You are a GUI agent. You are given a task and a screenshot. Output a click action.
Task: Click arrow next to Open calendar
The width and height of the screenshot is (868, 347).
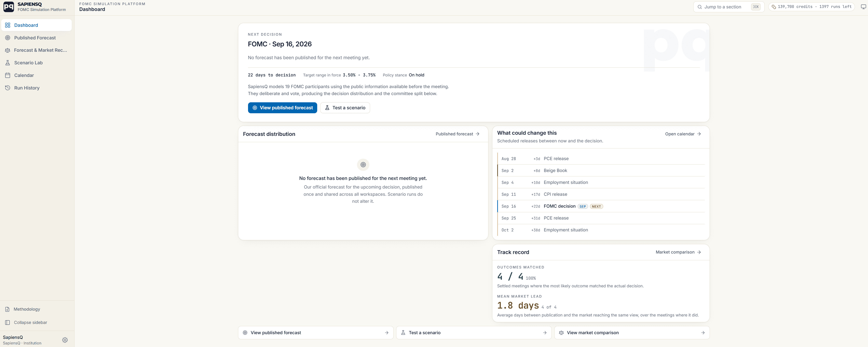tap(699, 134)
